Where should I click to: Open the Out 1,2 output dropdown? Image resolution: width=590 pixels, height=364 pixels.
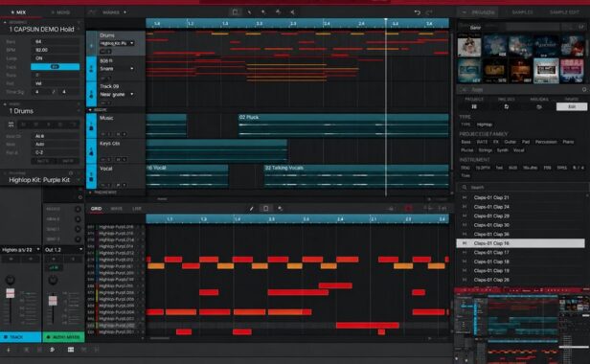point(63,250)
